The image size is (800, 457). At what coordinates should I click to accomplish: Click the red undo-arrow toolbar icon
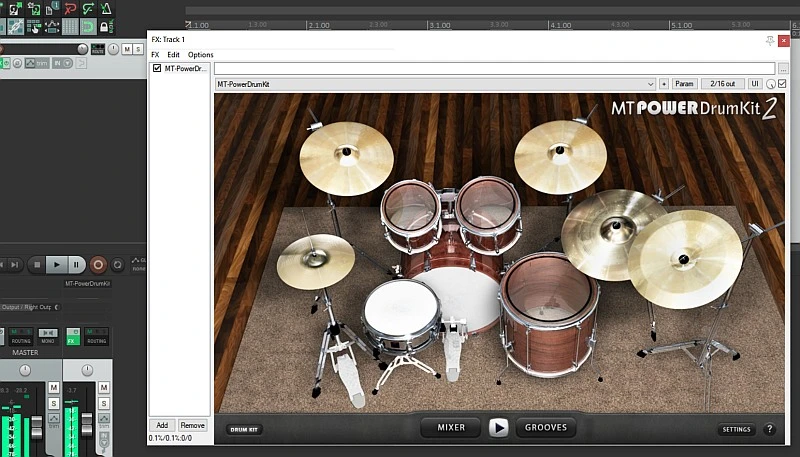point(70,9)
